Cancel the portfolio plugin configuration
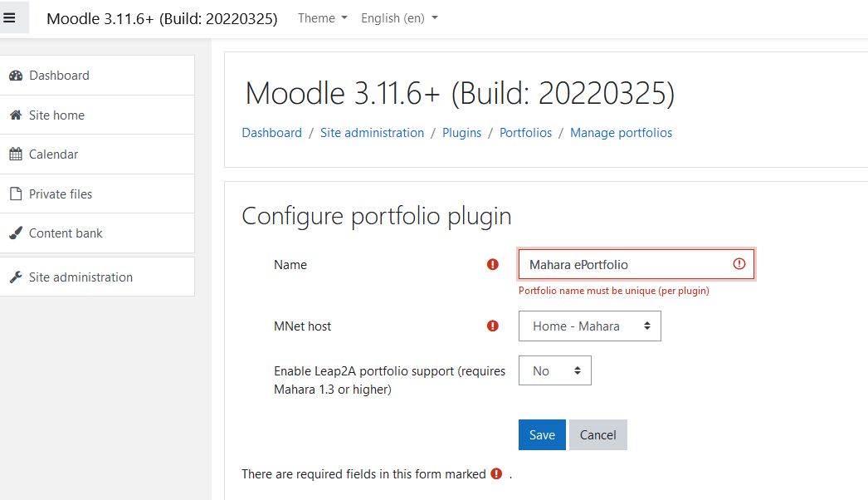This screenshot has width=868, height=500. click(x=597, y=434)
